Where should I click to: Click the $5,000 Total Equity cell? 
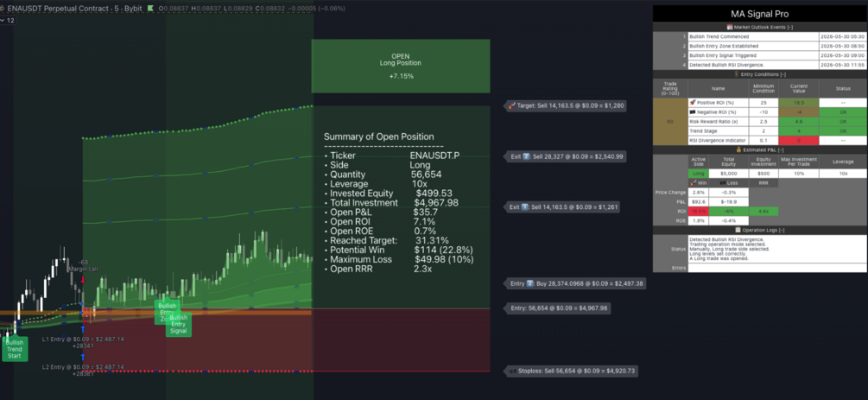click(x=728, y=174)
